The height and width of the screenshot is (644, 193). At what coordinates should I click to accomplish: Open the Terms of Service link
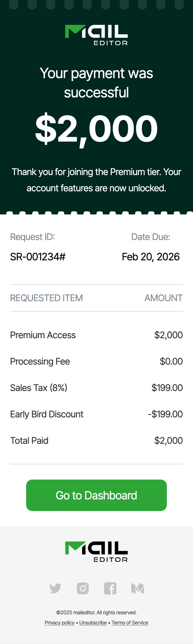(130, 623)
